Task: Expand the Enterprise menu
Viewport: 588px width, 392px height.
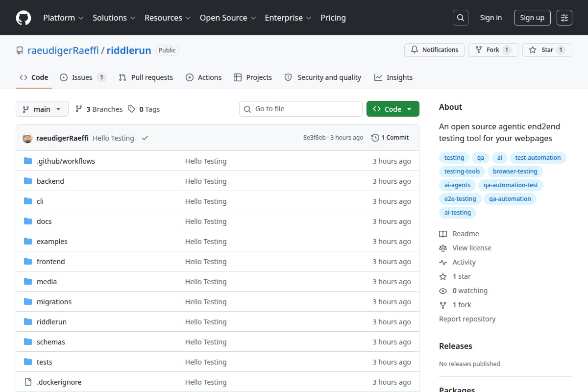Action: [x=288, y=18]
